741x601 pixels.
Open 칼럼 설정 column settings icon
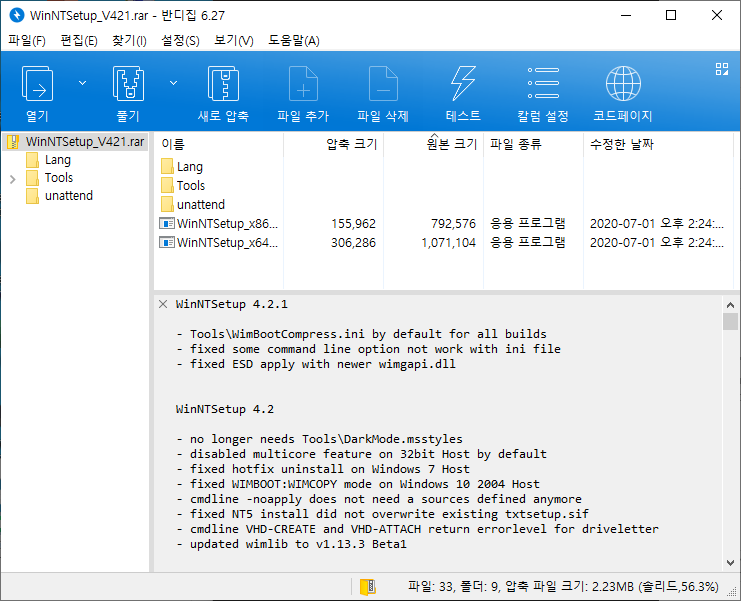tap(543, 84)
